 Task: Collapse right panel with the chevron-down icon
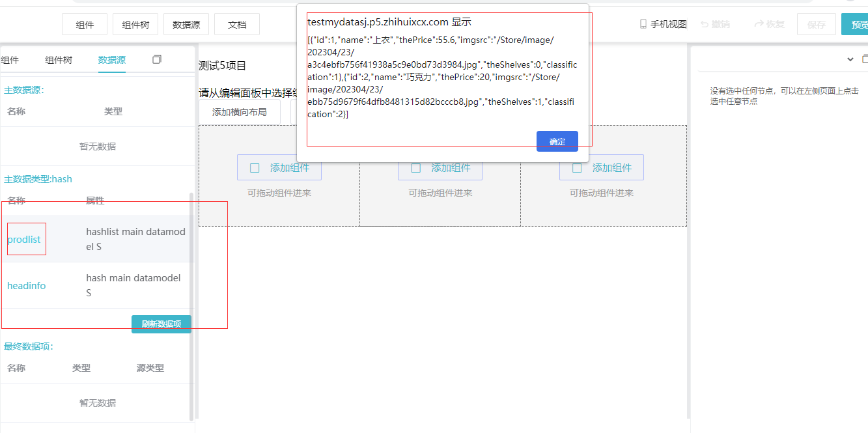(x=850, y=59)
